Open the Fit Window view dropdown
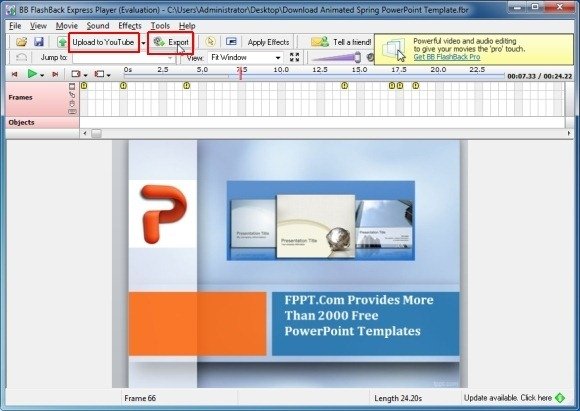Viewport: 580px width, 411px height. point(245,58)
